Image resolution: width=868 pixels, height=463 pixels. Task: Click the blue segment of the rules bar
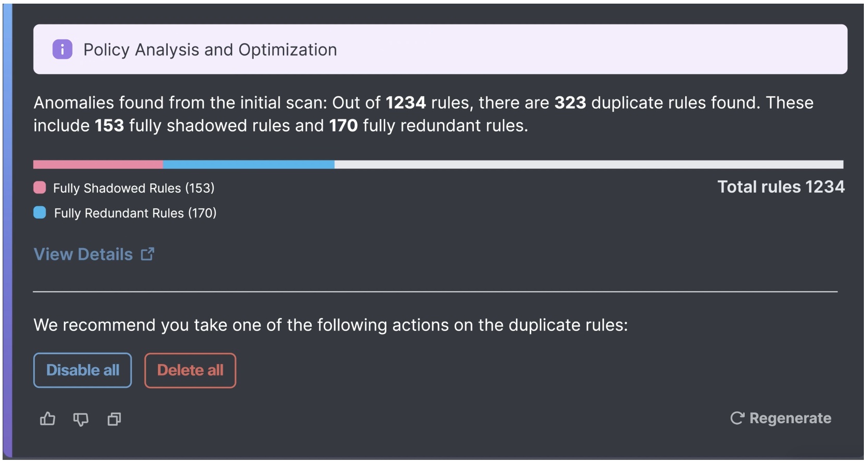tap(249, 165)
